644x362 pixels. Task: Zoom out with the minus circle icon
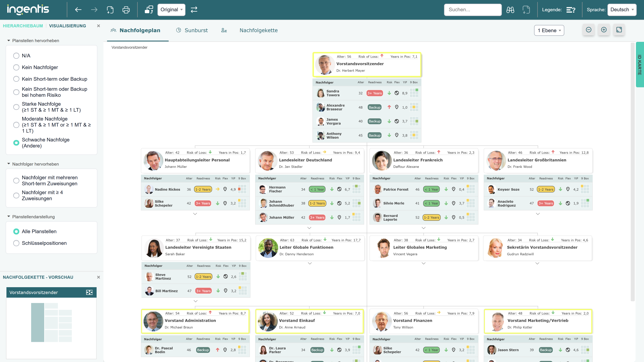click(588, 30)
